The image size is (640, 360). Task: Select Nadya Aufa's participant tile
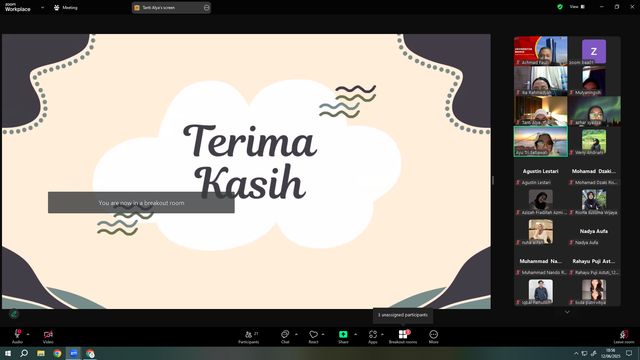[594, 231]
